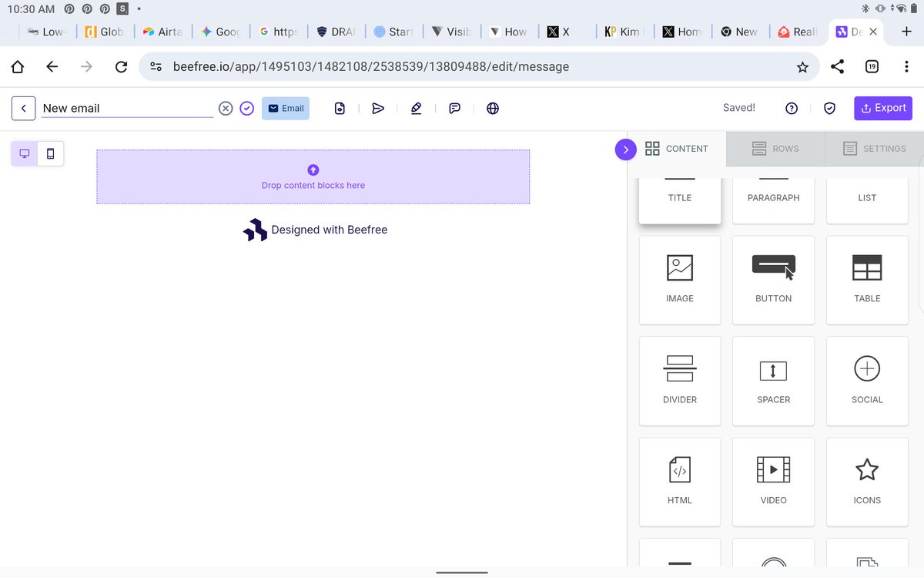
Task: Switch to the DRAF browser tab
Action: coord(336,32)
